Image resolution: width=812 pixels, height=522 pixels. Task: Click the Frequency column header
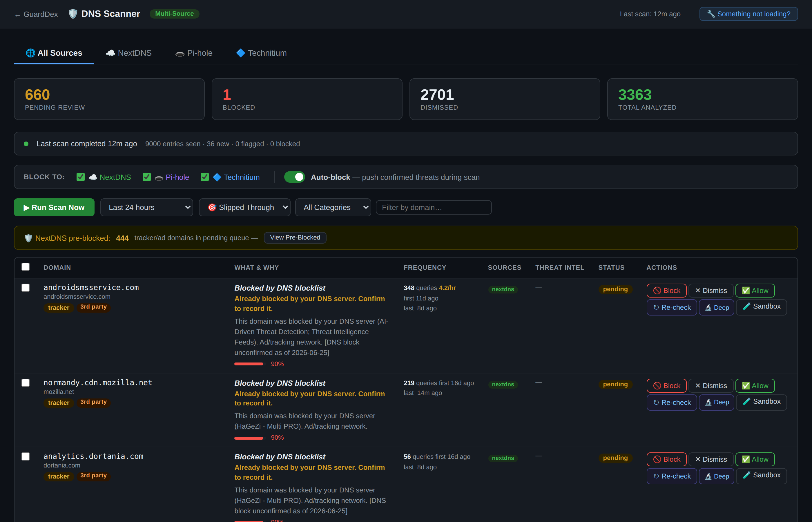(425, 267)
